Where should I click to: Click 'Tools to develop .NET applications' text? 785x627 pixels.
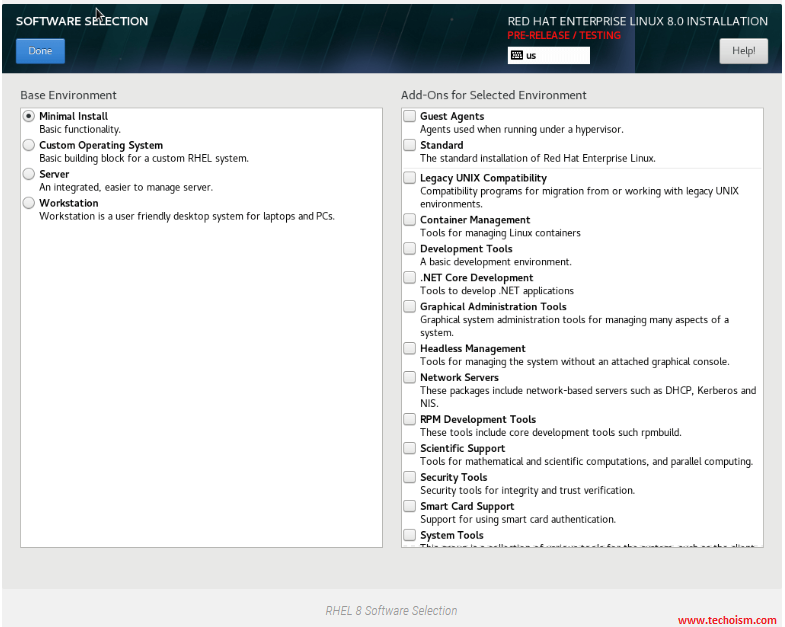(497, 291)
